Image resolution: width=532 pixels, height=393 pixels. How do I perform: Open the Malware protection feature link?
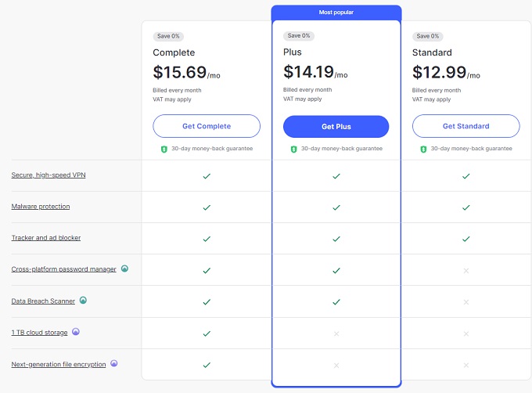(x=41, y=206)
